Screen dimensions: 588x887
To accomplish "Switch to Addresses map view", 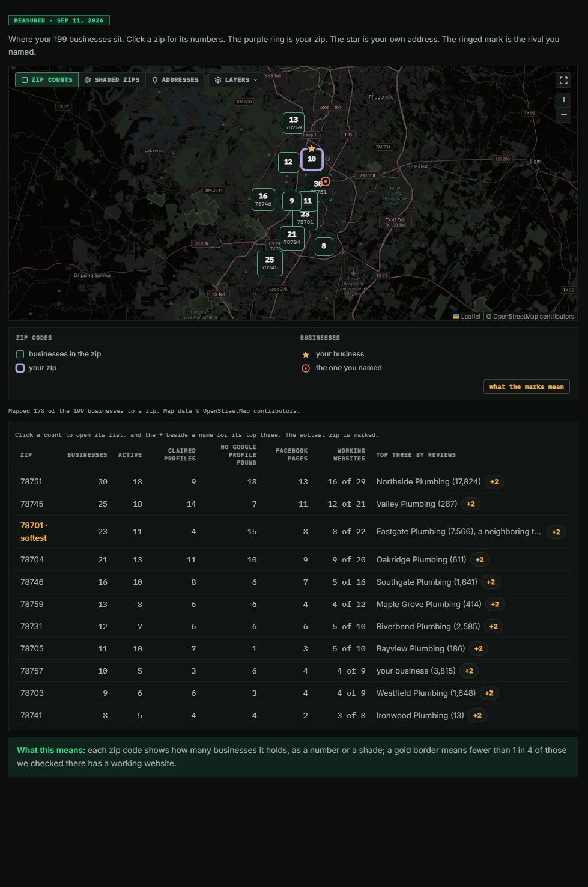I will (x=175, y=80).
